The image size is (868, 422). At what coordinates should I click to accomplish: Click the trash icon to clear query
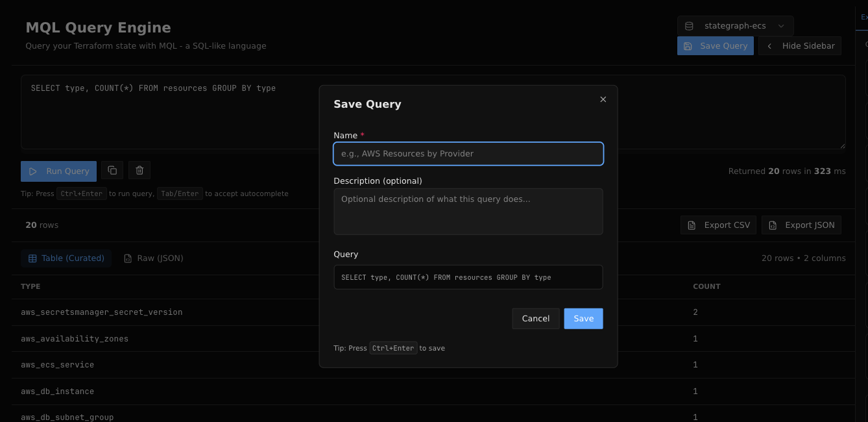(x=139, y=171)
